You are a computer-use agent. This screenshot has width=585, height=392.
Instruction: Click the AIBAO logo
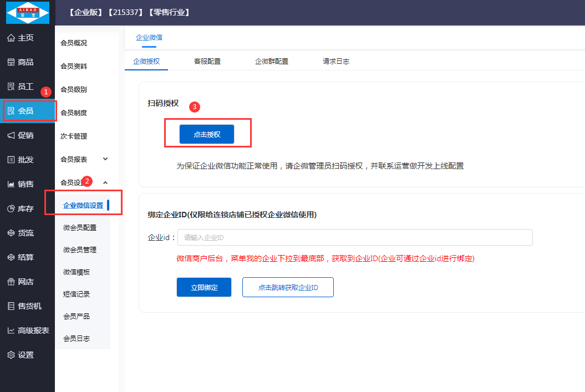[x=28, y=13]
